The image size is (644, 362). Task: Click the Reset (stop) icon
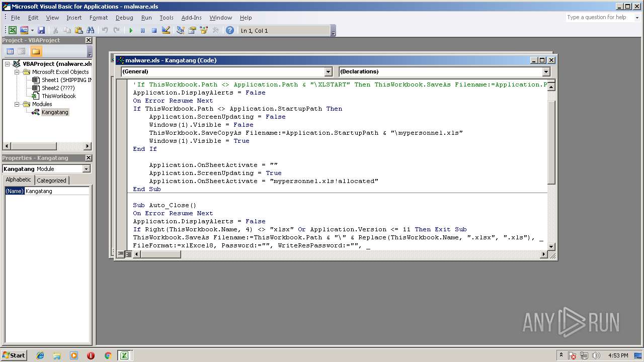click(154, 31)
